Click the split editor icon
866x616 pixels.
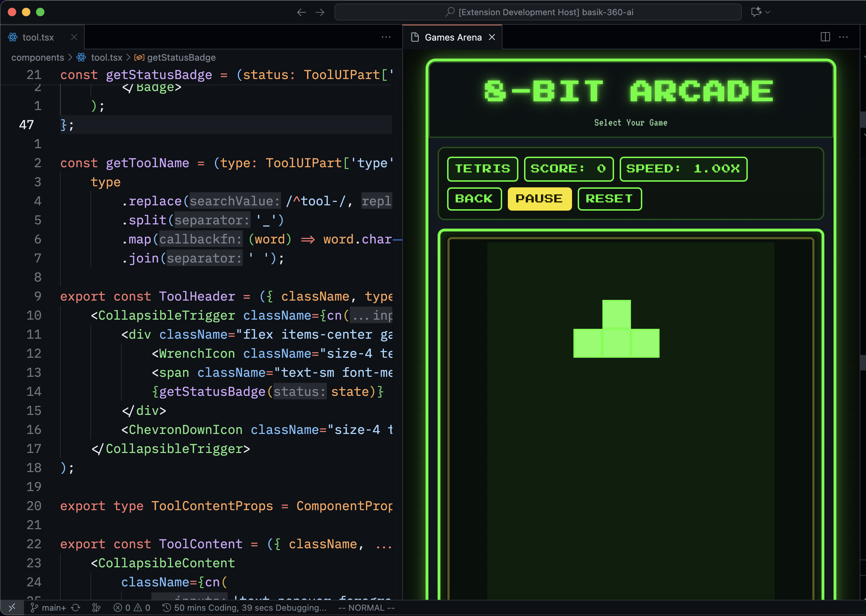point(825,37)
